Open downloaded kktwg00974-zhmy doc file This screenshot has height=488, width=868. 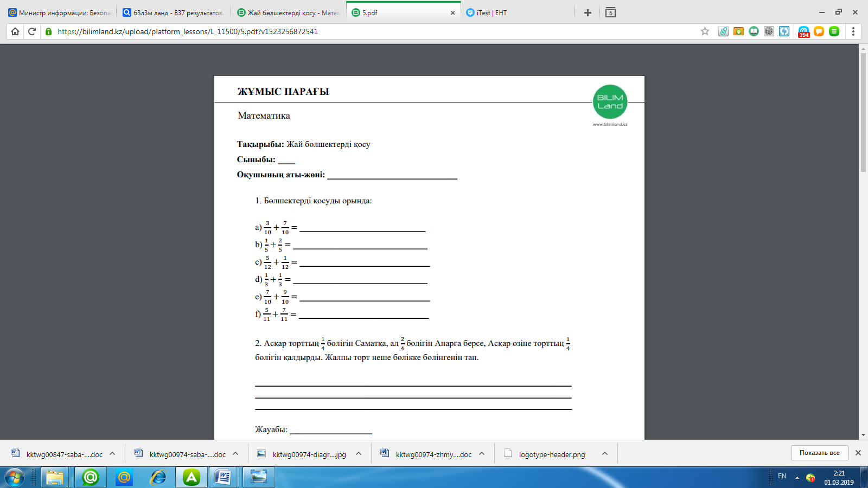pyautogui.click(x=426, y=454)
